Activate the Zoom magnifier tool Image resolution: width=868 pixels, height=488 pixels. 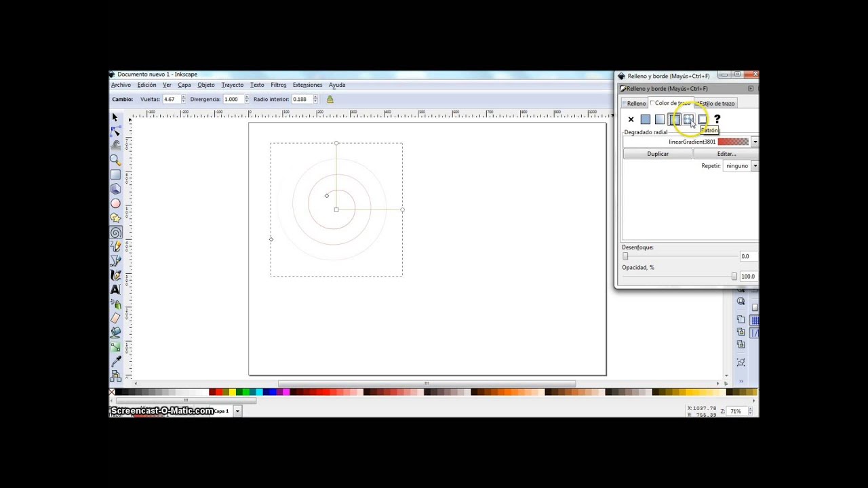(115, 160)
